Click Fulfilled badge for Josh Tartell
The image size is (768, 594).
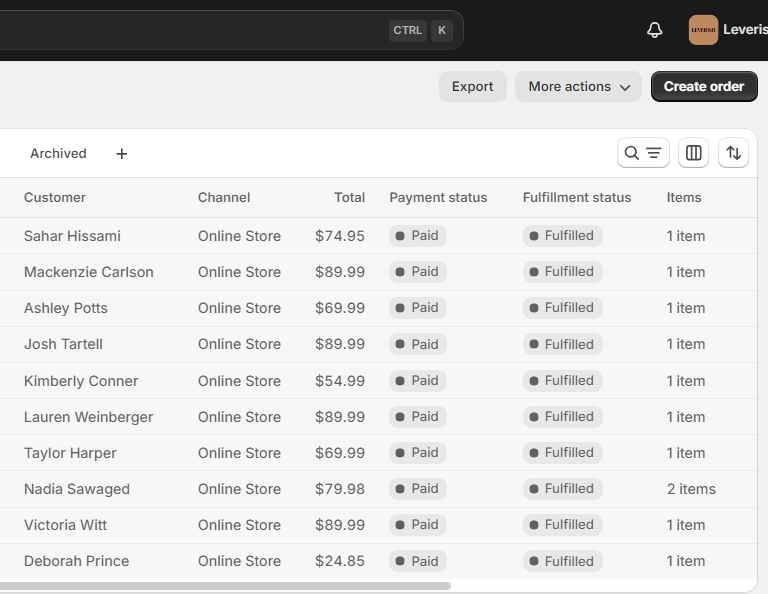click(x=562, y=344)
